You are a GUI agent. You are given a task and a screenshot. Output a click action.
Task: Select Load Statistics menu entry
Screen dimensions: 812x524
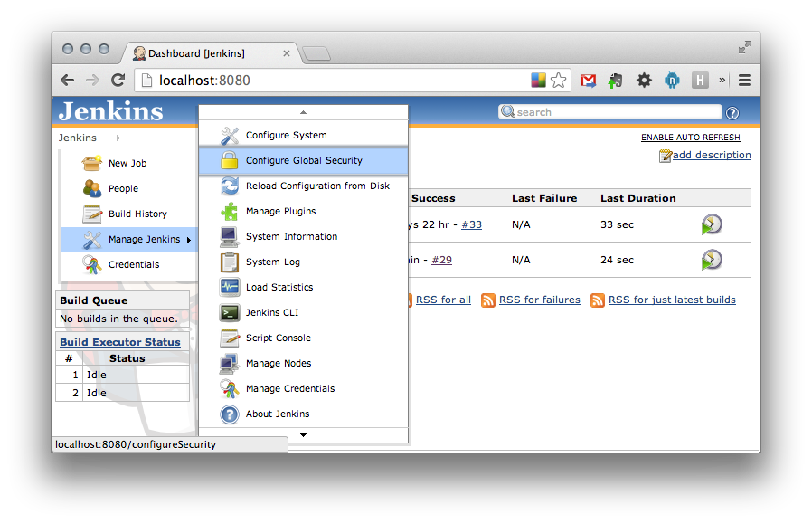coord(304,287)
